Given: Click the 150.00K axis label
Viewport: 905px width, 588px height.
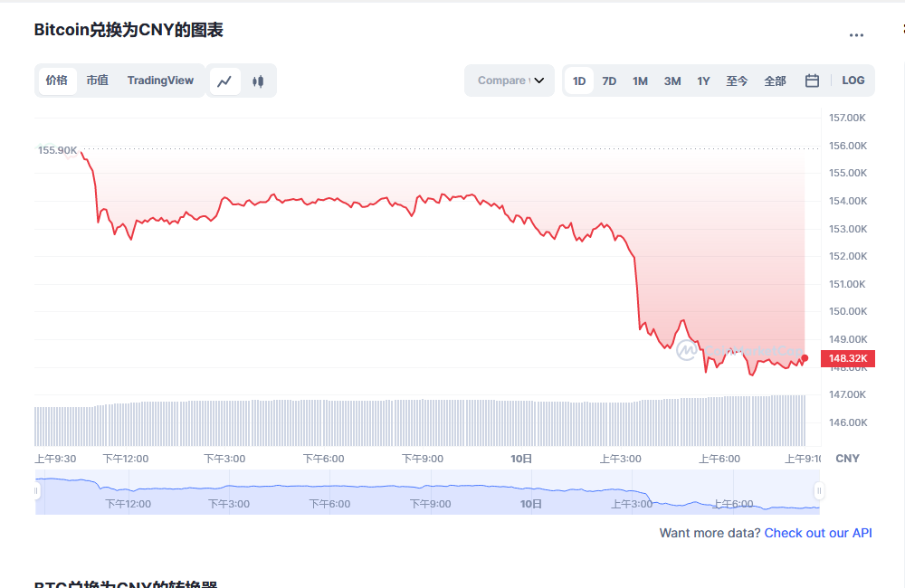Looking at the screenshot, I should 848,311.
